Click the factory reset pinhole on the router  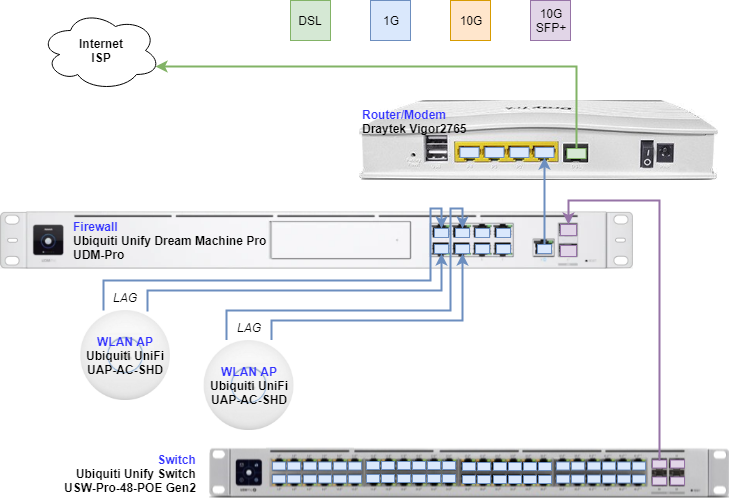click(413, 154)
